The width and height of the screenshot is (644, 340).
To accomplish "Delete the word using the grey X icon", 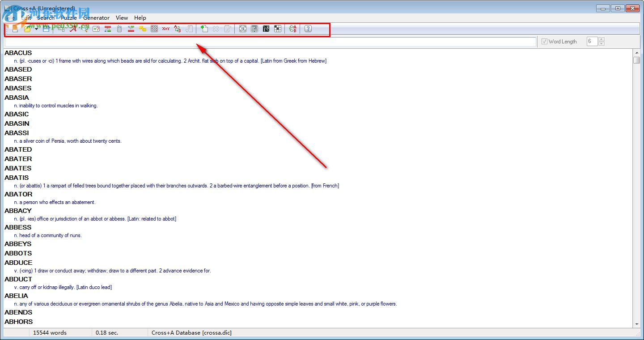I will click(x=216, y=29).
